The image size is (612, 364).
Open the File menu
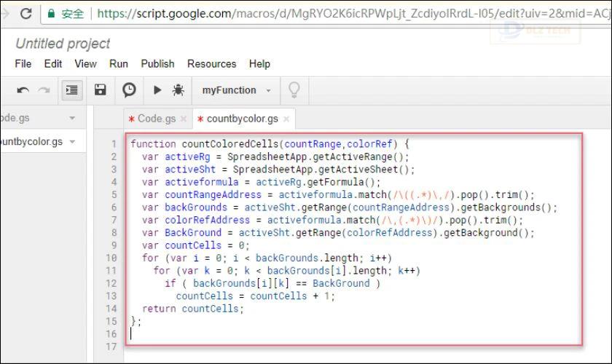23,63
